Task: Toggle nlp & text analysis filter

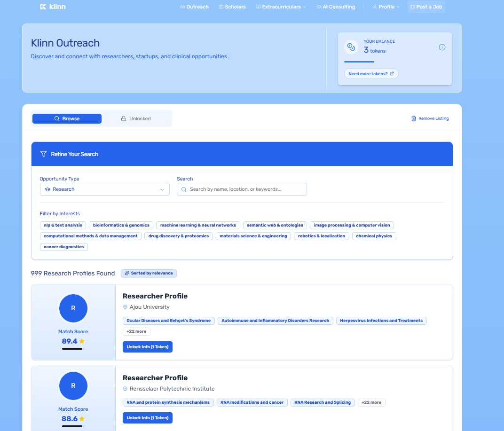Action: 63,225
